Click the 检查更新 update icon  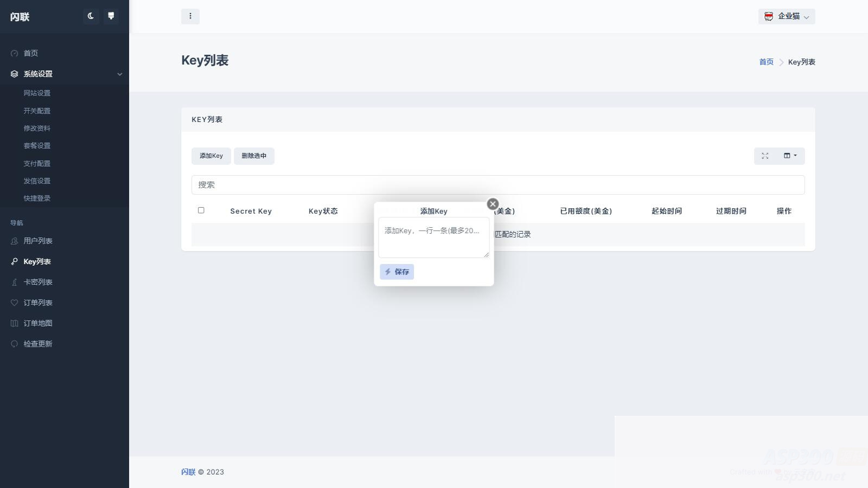[x=14, y=343]
